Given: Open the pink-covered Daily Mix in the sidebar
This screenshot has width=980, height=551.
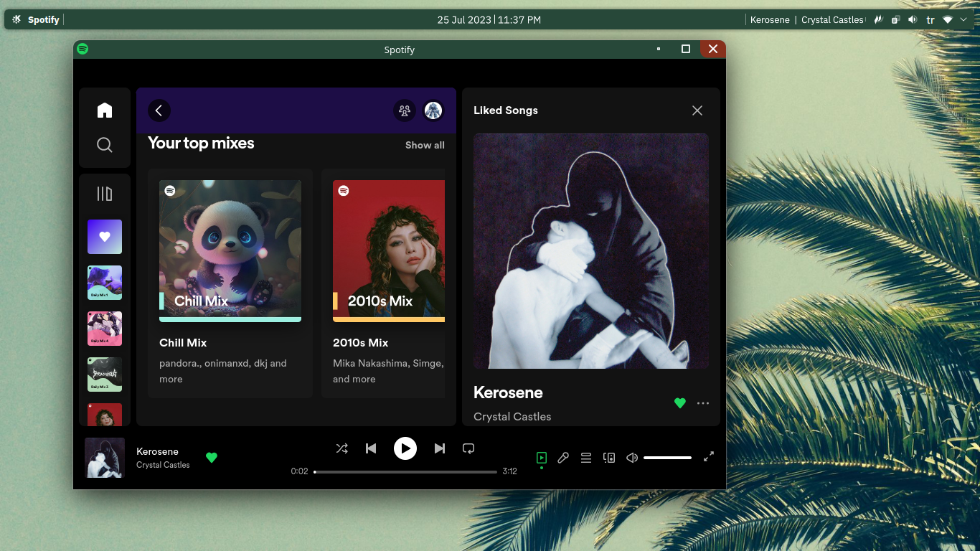Looking at the screenshot, I should [x=105, y=329].
